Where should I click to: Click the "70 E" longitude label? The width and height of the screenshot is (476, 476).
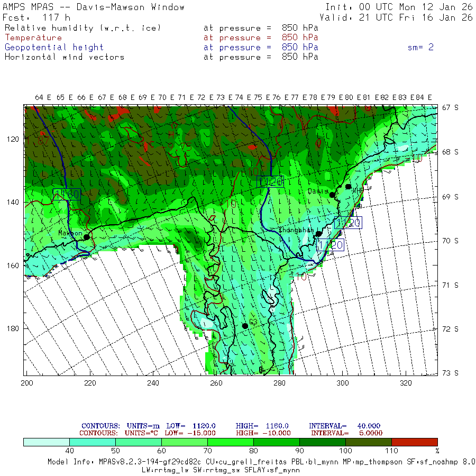pyautogui.click(x=166, y=97)
